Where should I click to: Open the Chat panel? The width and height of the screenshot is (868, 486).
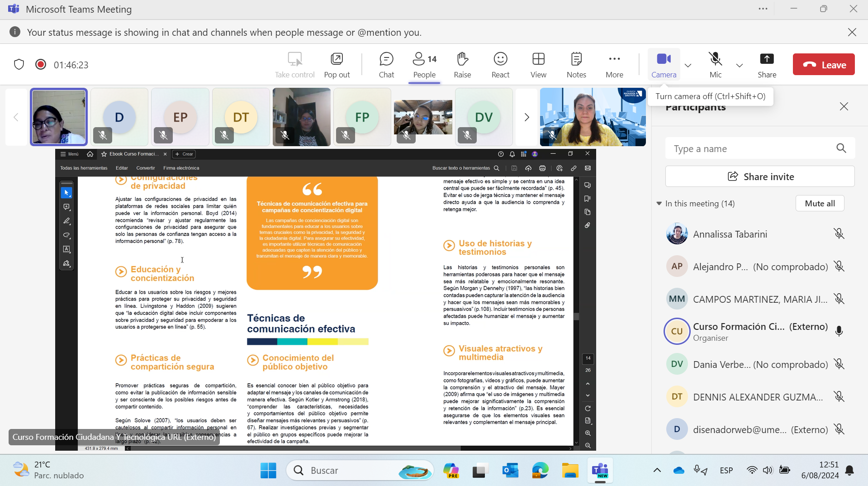(x=386, y=65)
